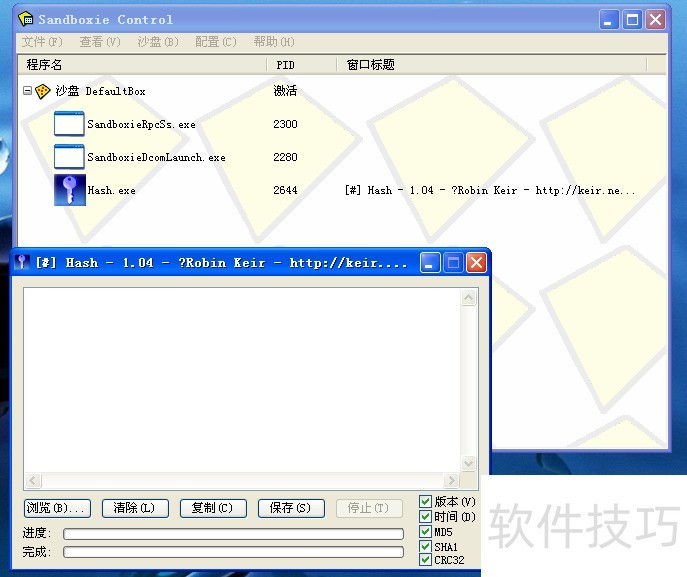Select the SandboxieRpcSs.exe window icon

click(69, 124)
